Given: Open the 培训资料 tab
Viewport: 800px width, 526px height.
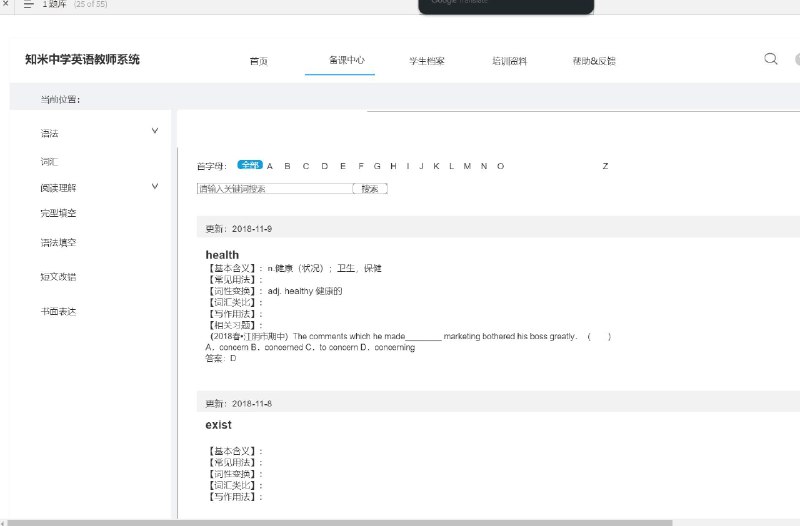Looking at the screenshot, I should tap(509, 61).
